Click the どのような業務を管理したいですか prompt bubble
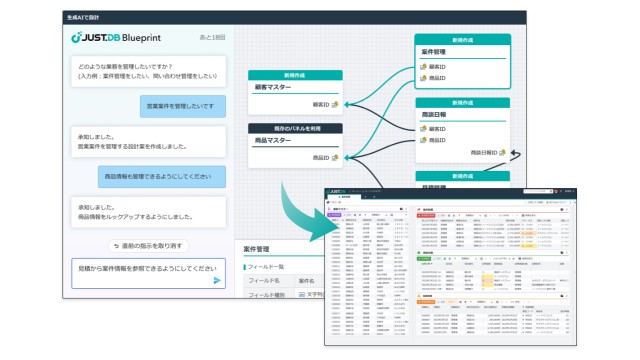 (149, 71)
